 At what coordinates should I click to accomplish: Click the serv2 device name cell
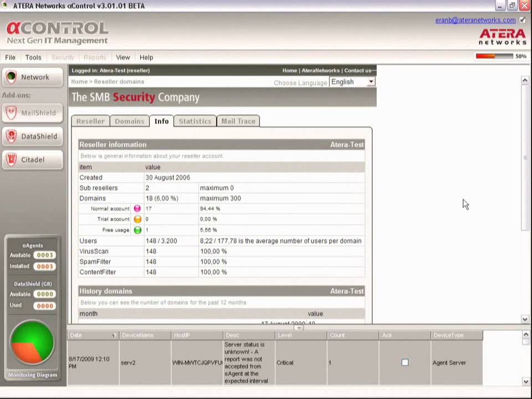coord(145,362)
